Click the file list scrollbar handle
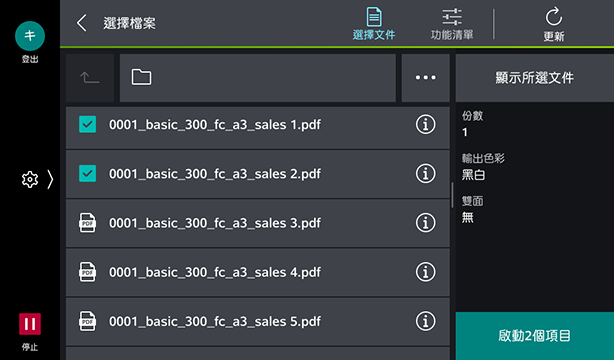The height and width of the screenshot is (360, 614). tap(452, 195)
